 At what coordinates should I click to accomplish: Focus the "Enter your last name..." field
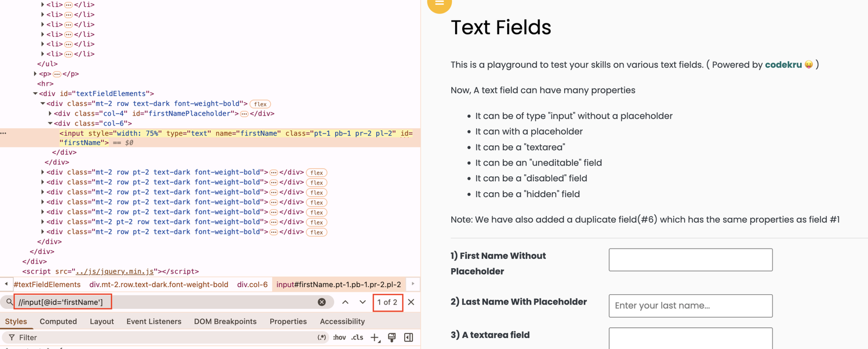click(x=691, y=306)
